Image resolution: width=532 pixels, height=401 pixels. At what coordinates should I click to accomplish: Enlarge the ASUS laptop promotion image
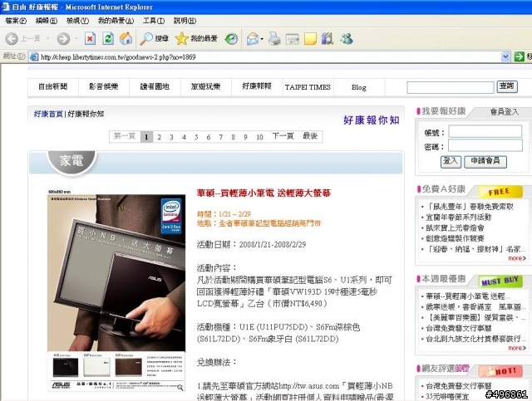coord(116,291)
